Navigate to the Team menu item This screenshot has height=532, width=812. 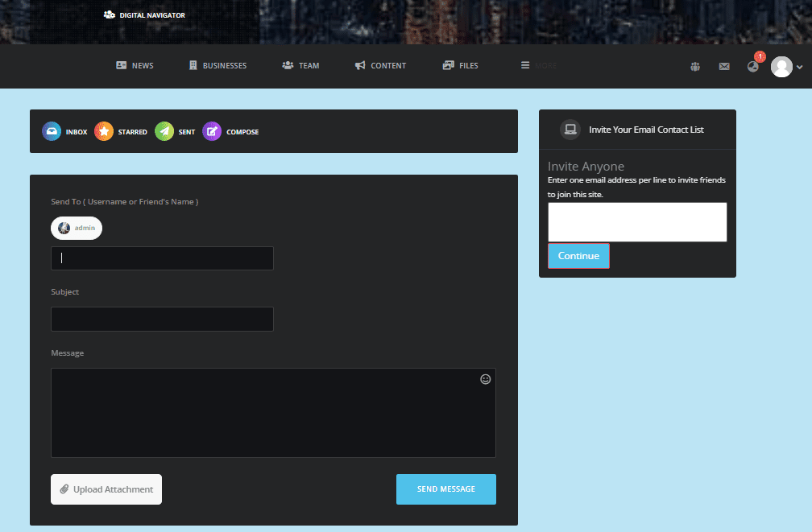pos(300,66)
